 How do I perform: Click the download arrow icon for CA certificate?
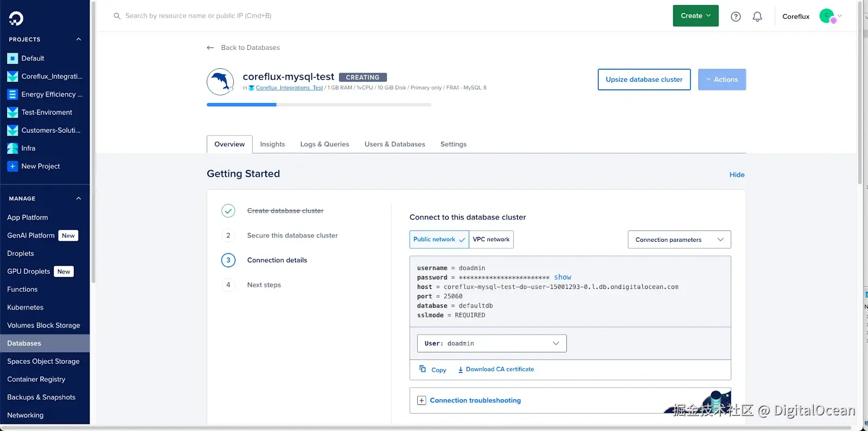tap(461, 370)
